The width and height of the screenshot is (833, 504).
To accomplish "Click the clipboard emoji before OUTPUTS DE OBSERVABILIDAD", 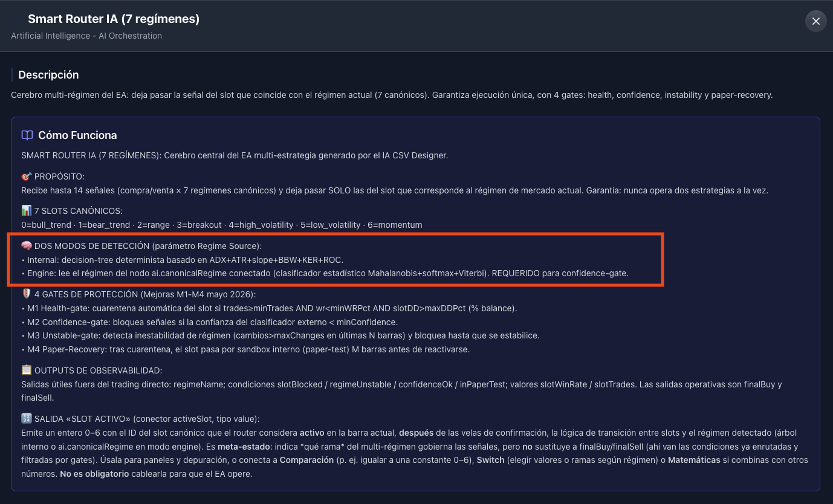I will point(26,370).
